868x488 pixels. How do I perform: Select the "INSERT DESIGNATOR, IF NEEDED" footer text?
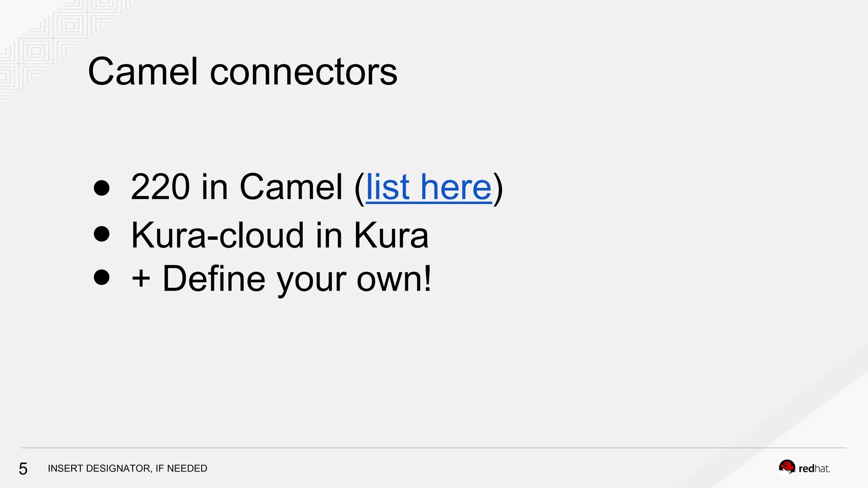[x=128, y=468]
